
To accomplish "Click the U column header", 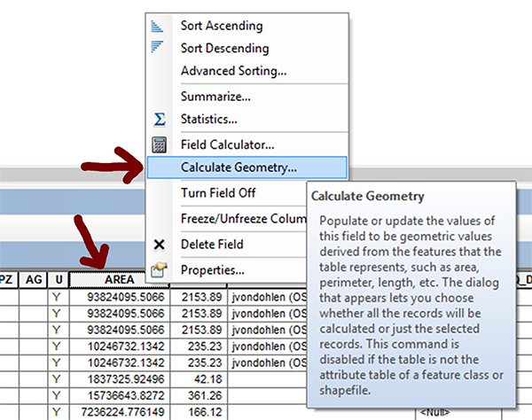I will pyautogui.click(x=58, y=279).
